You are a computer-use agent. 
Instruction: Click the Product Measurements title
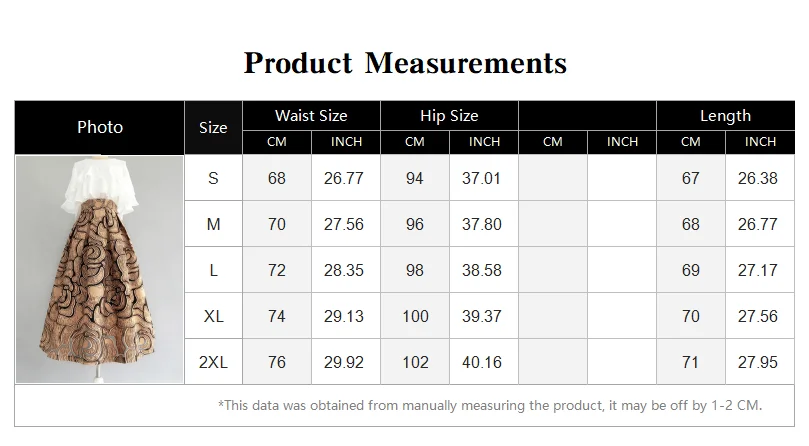[x=405, y=63]
